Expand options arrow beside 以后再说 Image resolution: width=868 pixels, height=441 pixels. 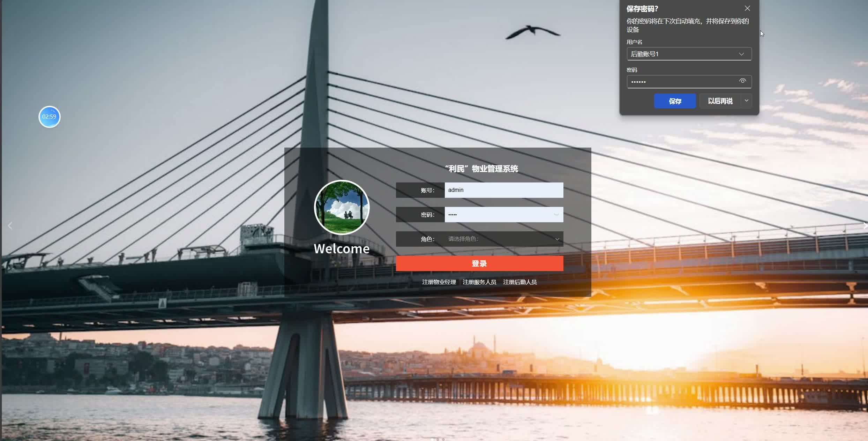point(747,101)
